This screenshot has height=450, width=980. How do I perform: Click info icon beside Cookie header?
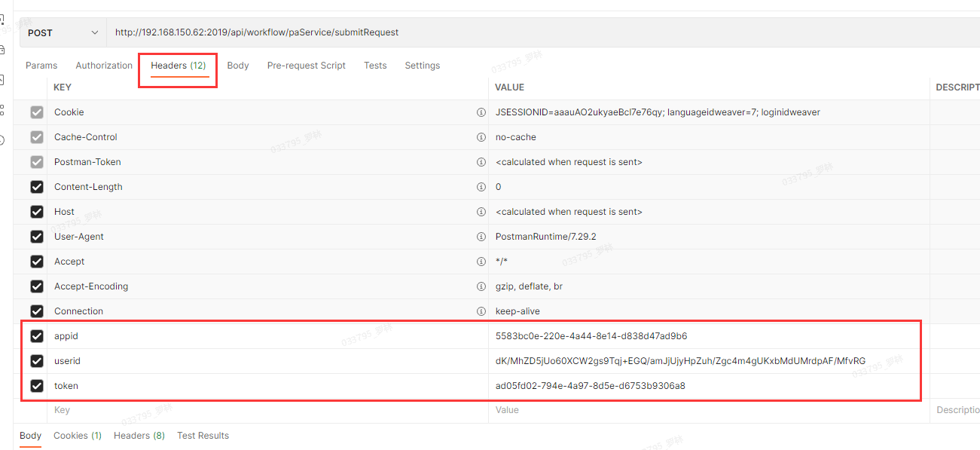click(x=481, y=112)
